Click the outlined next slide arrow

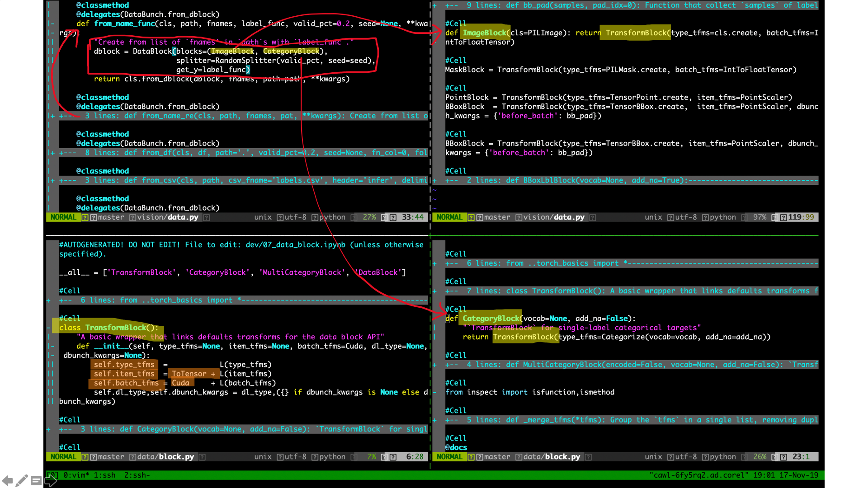click(51, 481)
